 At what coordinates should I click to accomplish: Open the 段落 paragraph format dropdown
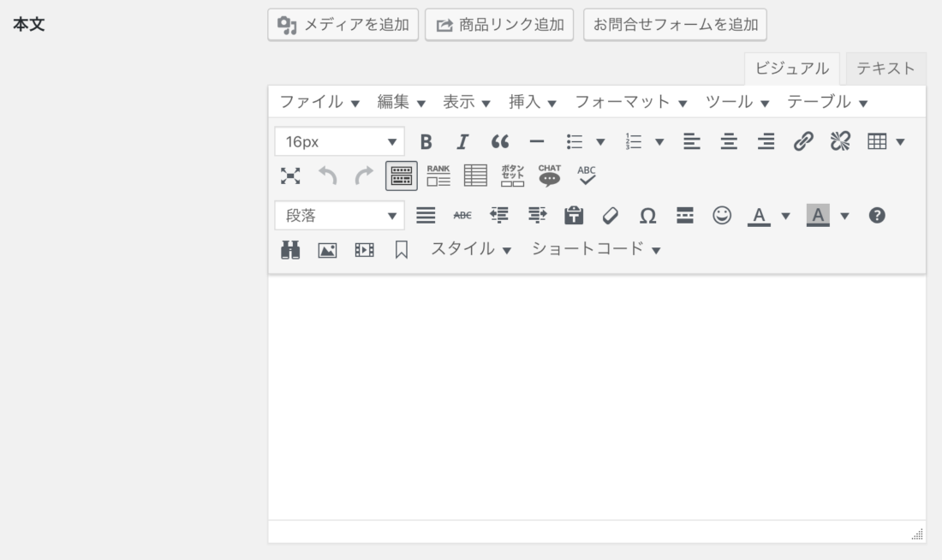(339, 216)
